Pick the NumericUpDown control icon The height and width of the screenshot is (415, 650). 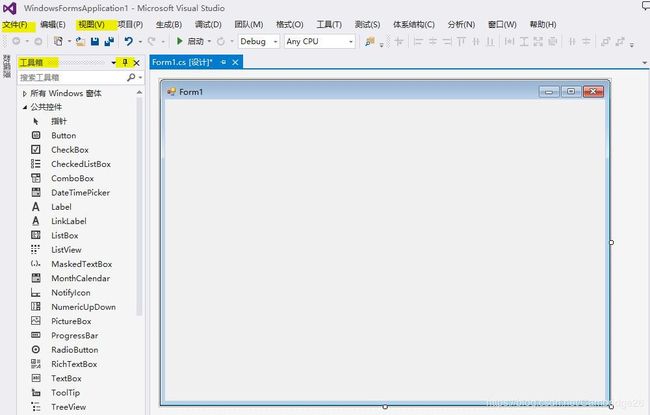pos(36,307)
